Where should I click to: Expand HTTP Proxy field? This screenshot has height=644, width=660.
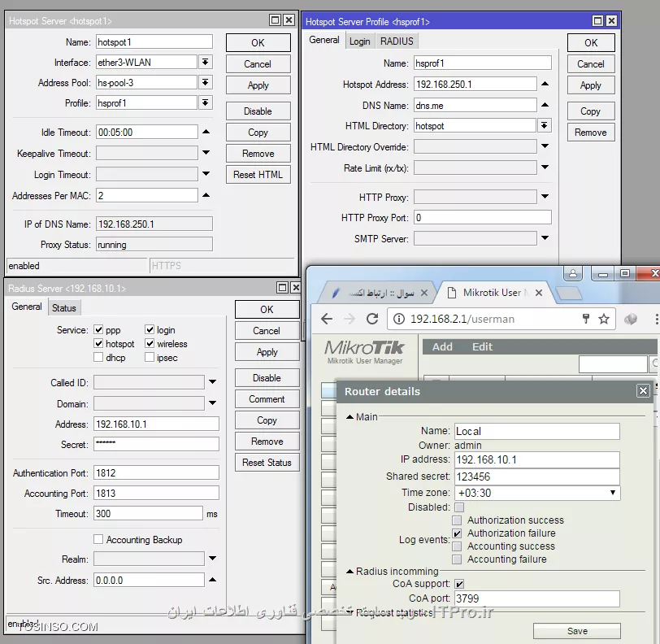click(545, 196)
